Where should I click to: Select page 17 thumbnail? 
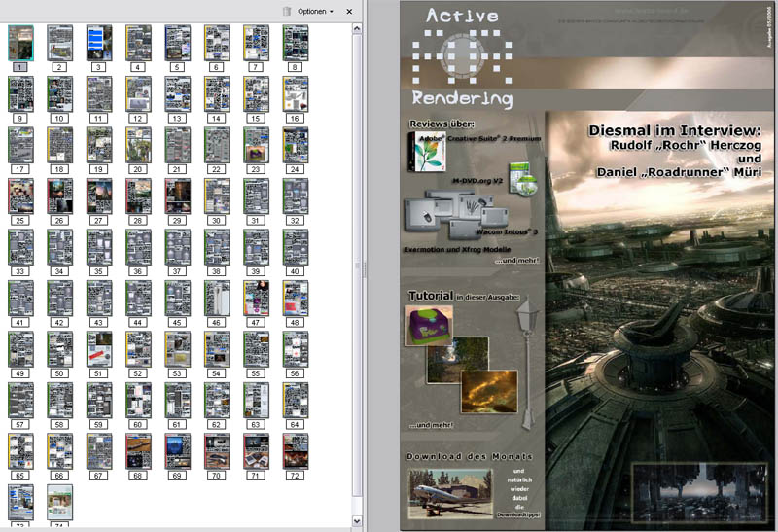(x=20, y=146)
